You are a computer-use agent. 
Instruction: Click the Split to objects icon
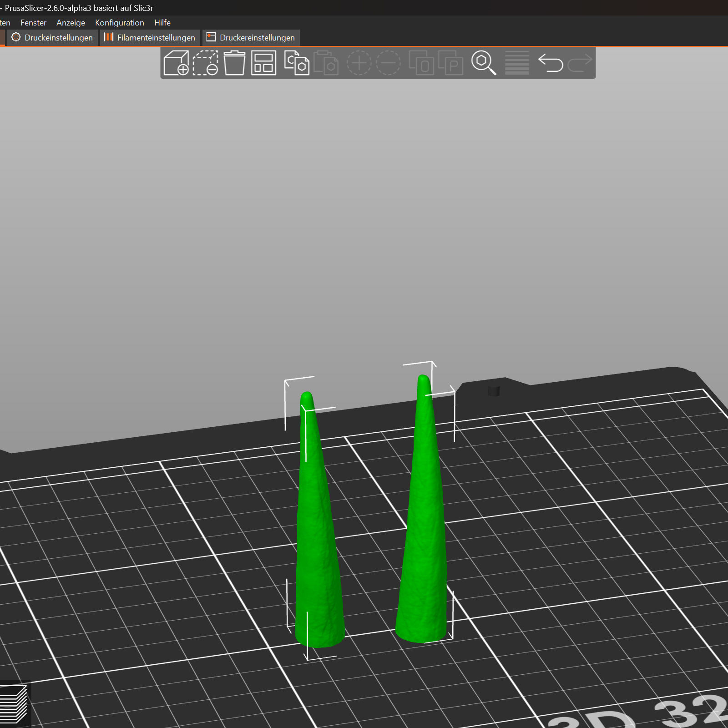(421, 63)
